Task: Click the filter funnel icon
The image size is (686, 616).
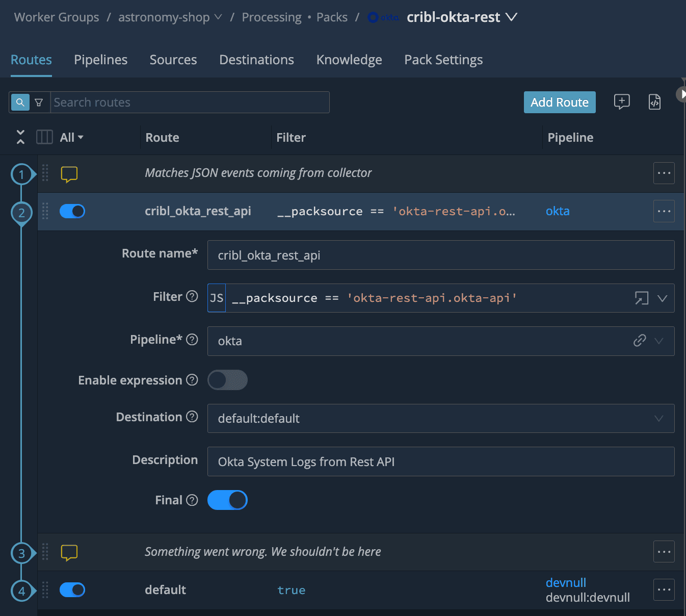Action: [x=39, y=102]
